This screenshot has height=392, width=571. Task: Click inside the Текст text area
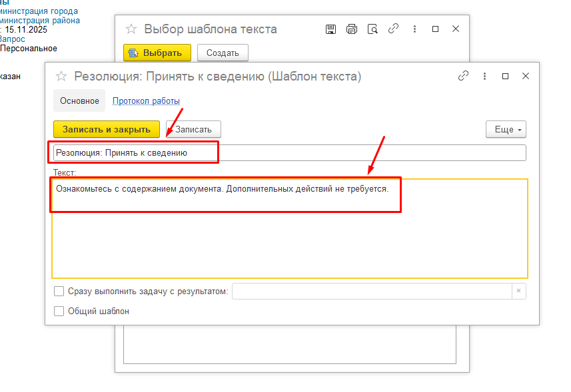click(290, 229)
